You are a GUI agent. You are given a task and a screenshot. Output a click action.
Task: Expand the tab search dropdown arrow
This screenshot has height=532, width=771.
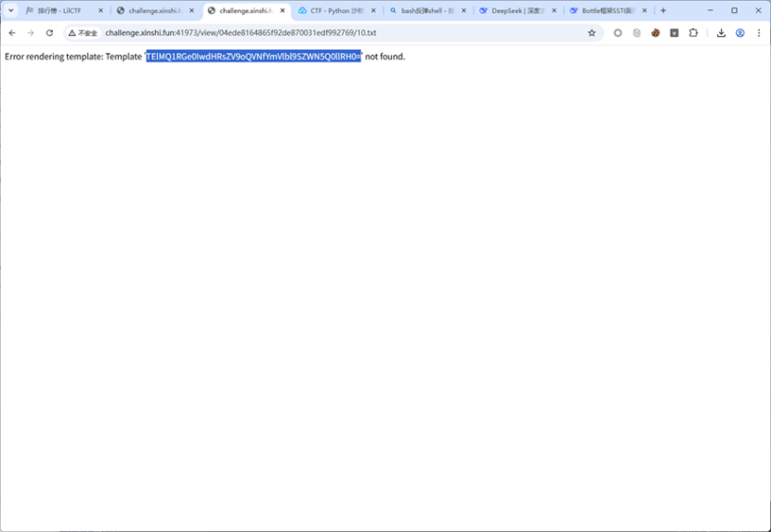coord(11,10)
